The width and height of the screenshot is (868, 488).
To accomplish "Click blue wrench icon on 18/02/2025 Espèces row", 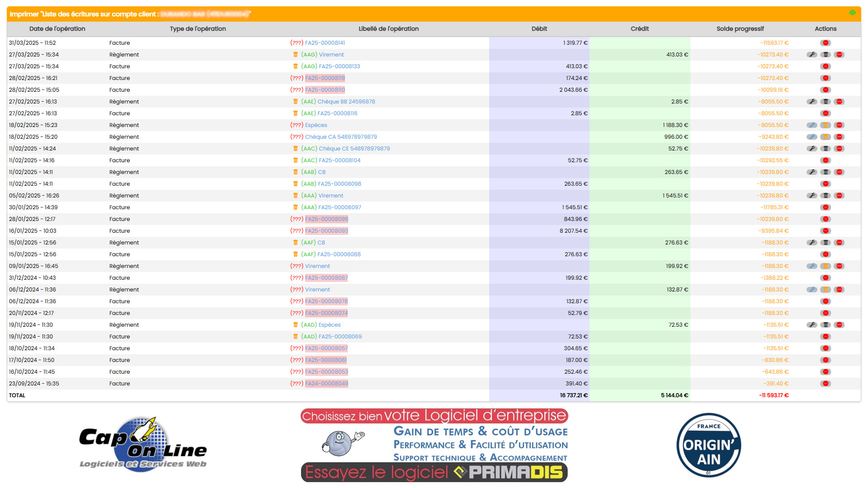I will (812, 125).
